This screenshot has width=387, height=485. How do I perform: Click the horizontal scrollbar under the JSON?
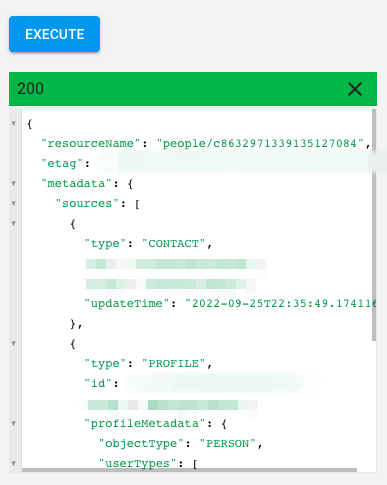pos(189,470)
